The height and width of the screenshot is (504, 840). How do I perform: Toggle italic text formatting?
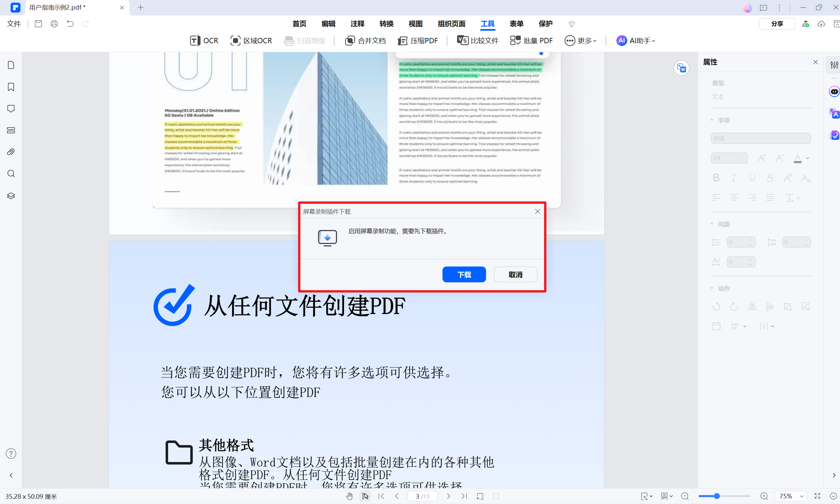(x=734, y=178)
